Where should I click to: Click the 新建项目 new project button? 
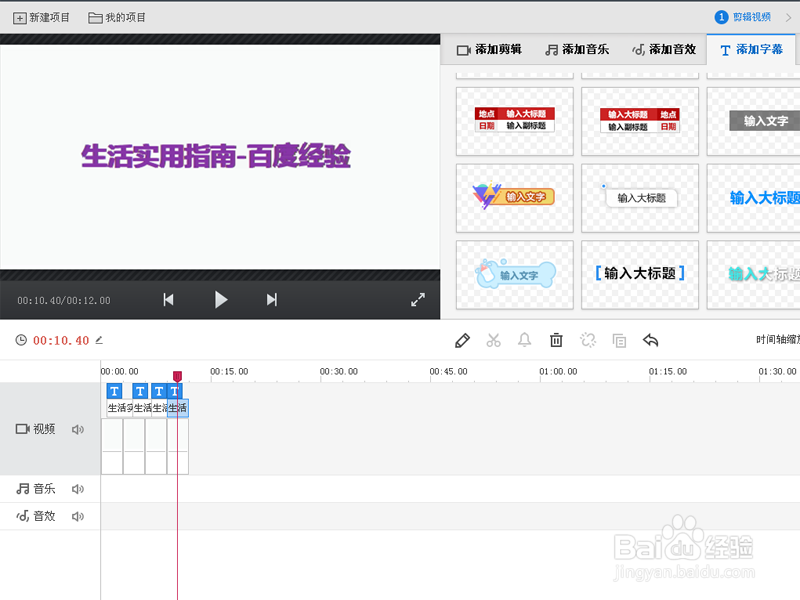[41, 18]
